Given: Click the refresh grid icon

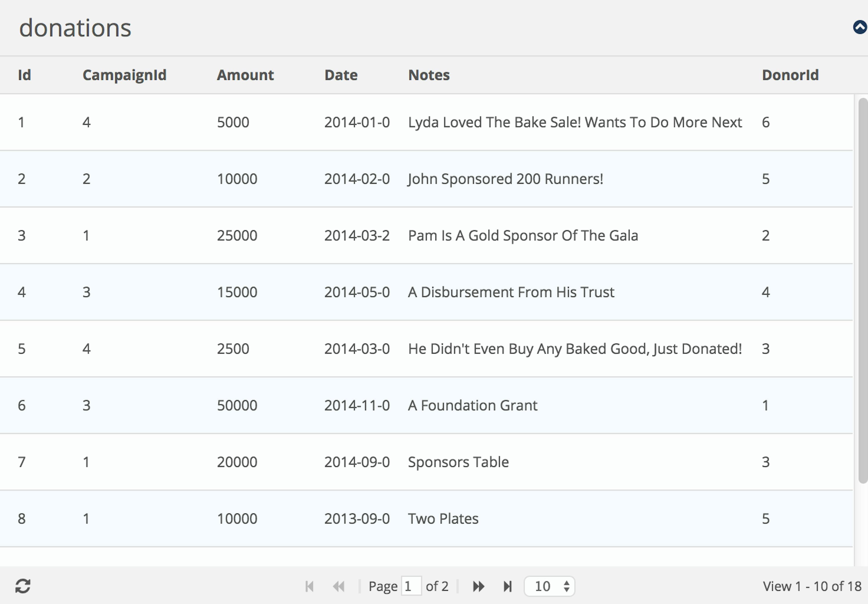Looking at the screenshot, I should tap(23, 586).
